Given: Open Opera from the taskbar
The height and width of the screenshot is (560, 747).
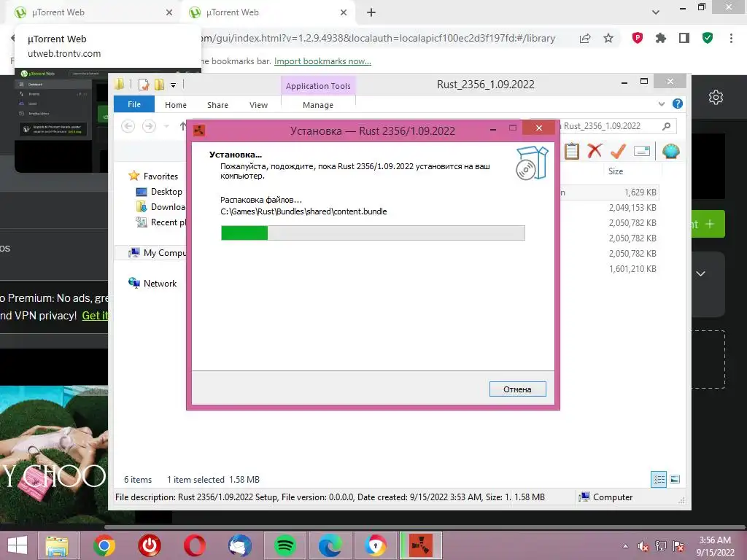Looking at the screenshot, I should coord(194,545).
